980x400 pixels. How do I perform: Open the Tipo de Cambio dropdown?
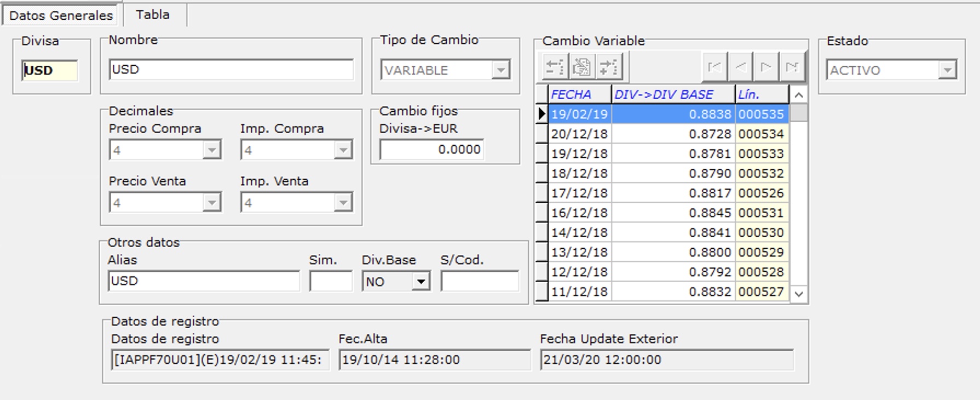(x=500, y=70)
